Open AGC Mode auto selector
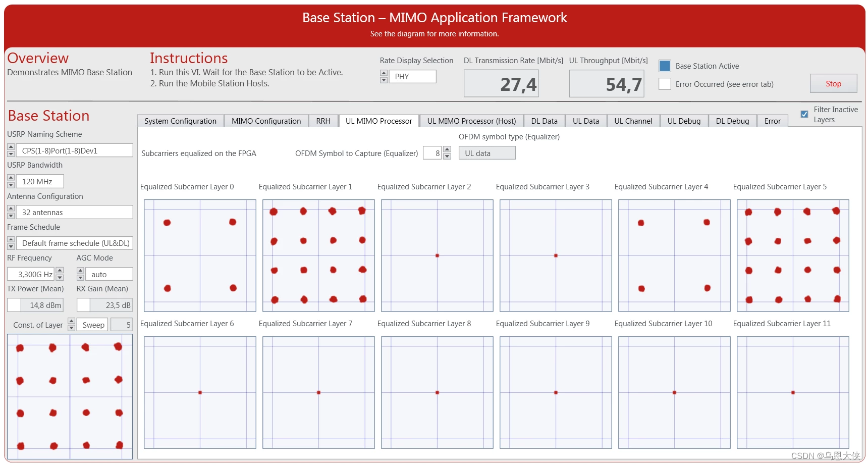The width and height of the screenshot is (868, 465). 109,274
